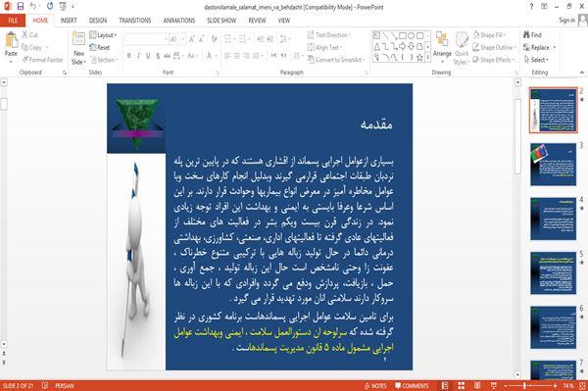Toggle Align Right paragraph alignment

(246, 56)
